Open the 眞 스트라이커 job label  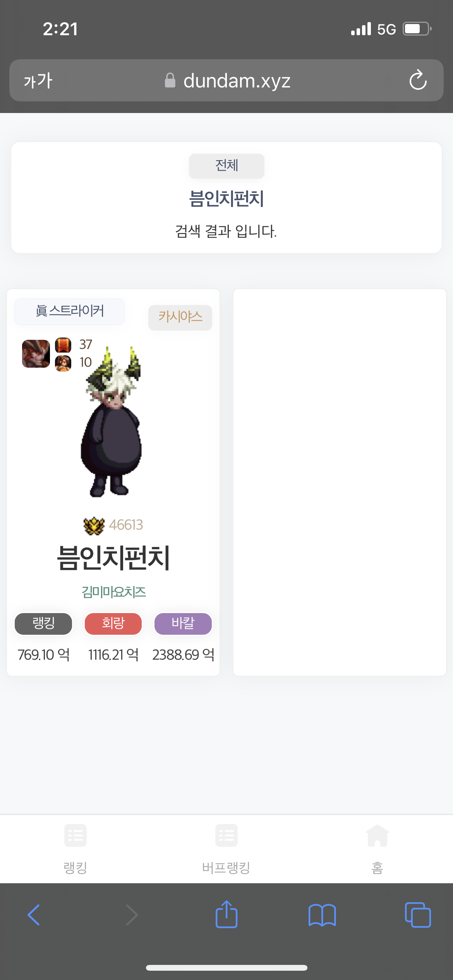click(x=70, y=311)
